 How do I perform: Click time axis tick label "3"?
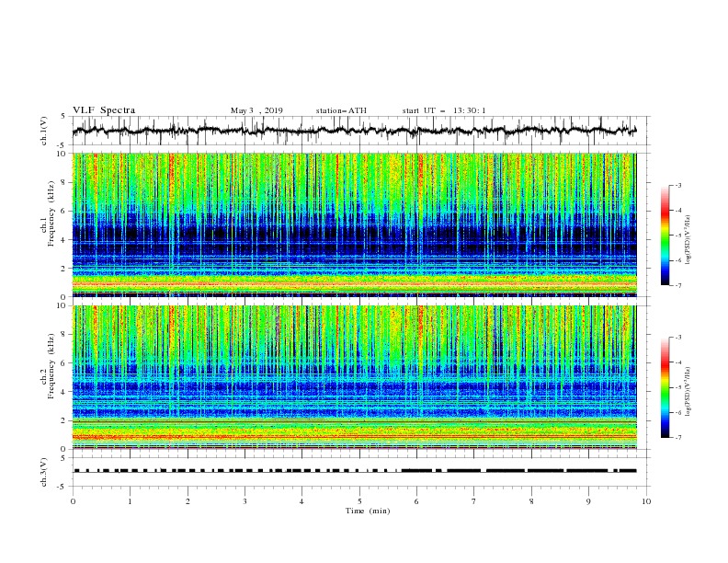click(245, 501)
